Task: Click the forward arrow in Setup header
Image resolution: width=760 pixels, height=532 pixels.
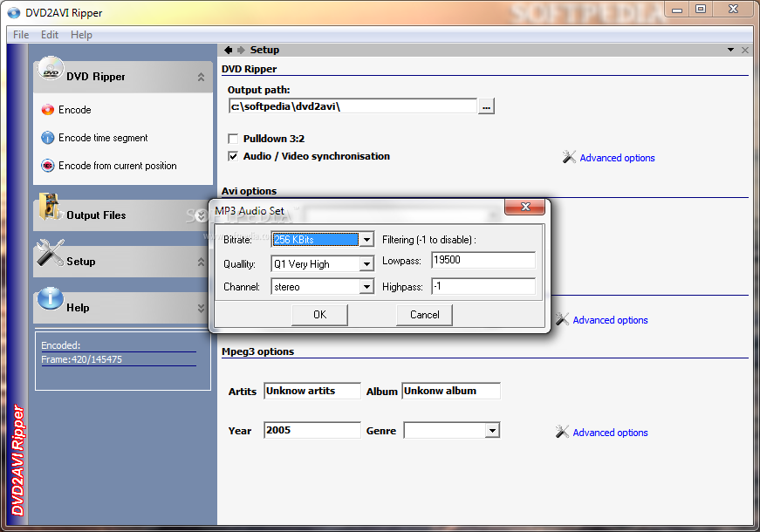Action: pos(241,50)
